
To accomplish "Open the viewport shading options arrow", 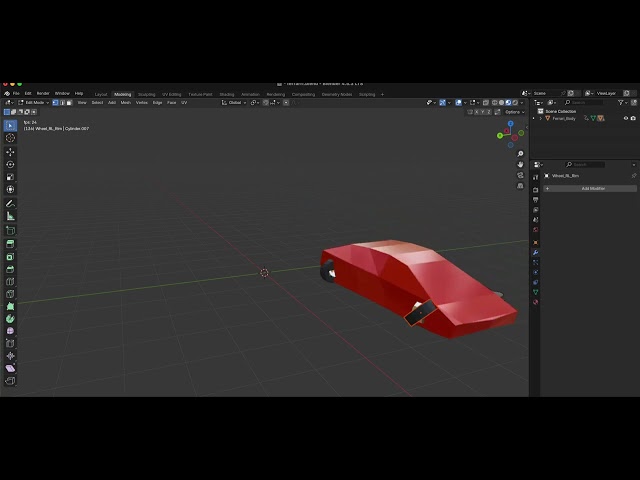I will [x=522, y=103].
